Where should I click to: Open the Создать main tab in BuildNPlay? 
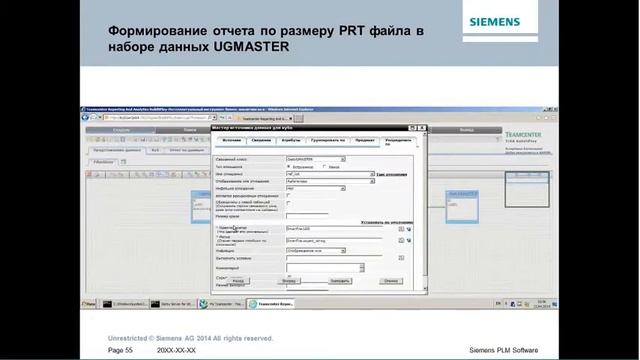coord(121,130)
